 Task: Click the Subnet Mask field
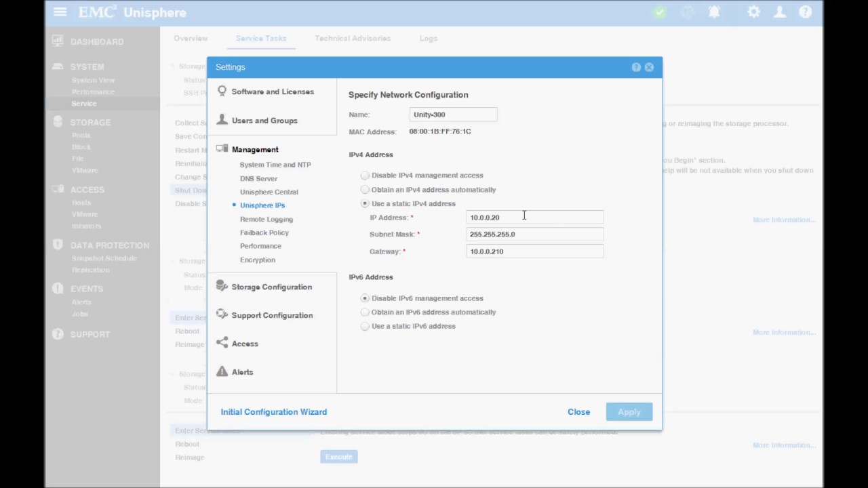534,235
